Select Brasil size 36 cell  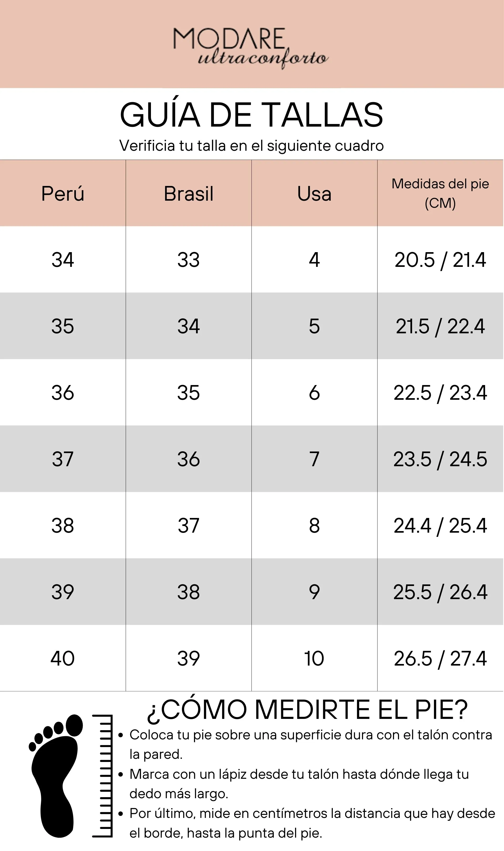point(188,459)
